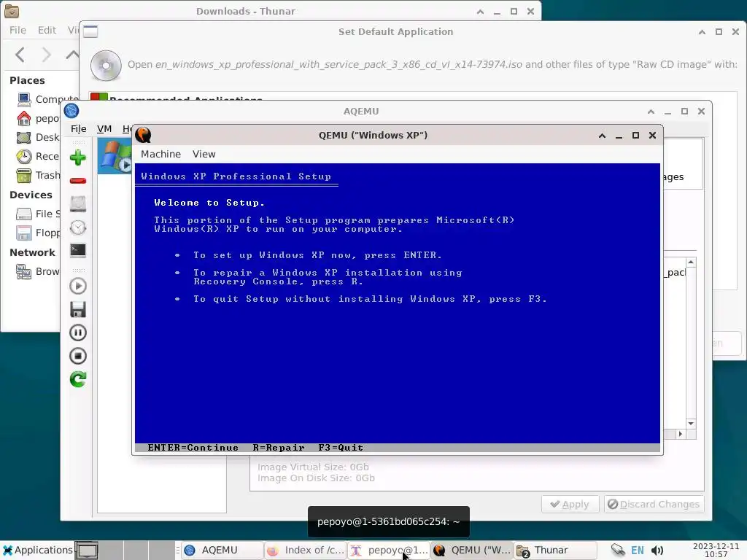Open the View menu in QEMU window

[204, 155]
